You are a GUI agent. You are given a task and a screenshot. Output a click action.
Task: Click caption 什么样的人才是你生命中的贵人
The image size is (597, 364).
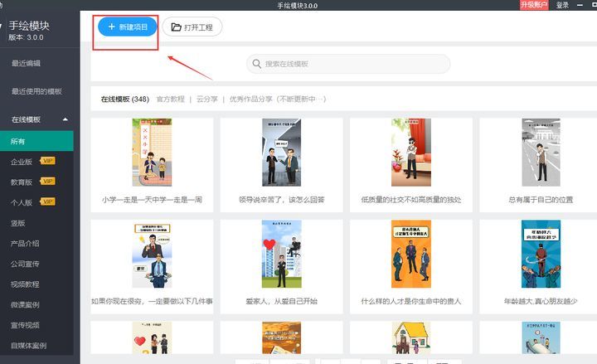tap(411, 301)
